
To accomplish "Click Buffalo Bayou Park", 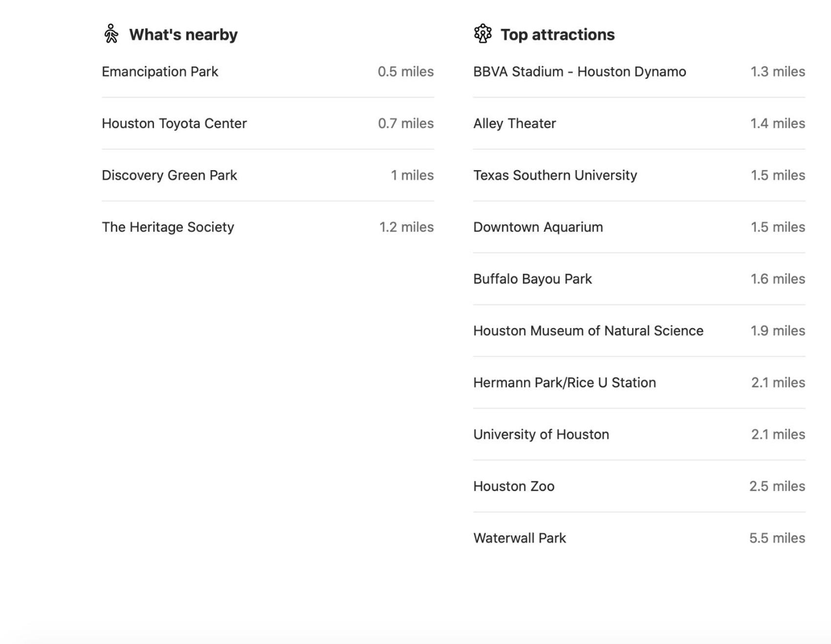I will click(532, 279).
